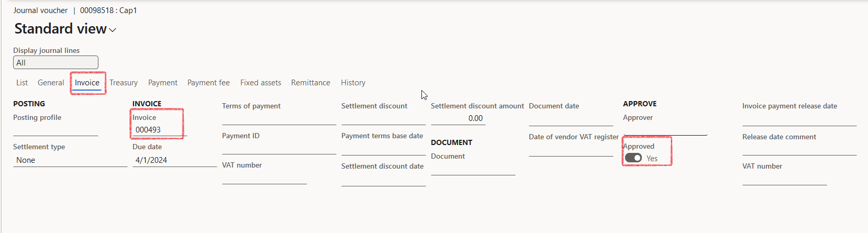
Task: Click the Due date field
Action: (174, 160)
